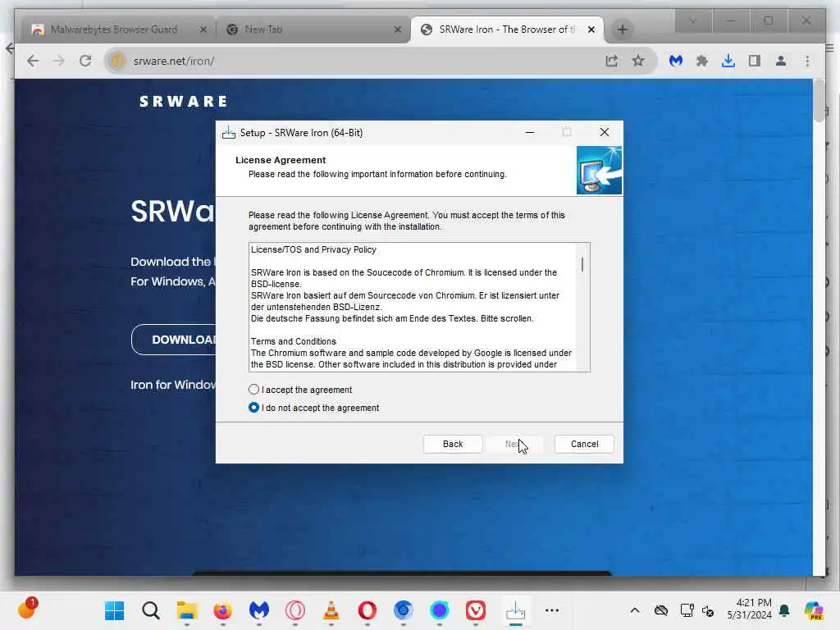The image size is (840, 630).
Task: Close the New Tab tab
Action: point(398,30)
